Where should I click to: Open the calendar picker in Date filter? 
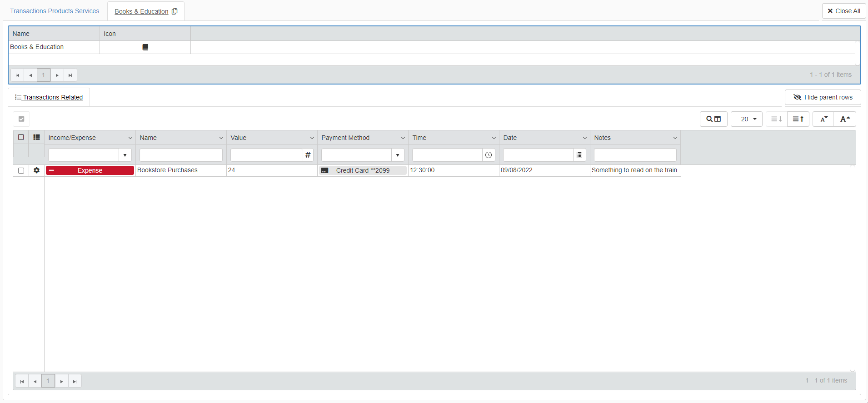[x=579, y=155]
